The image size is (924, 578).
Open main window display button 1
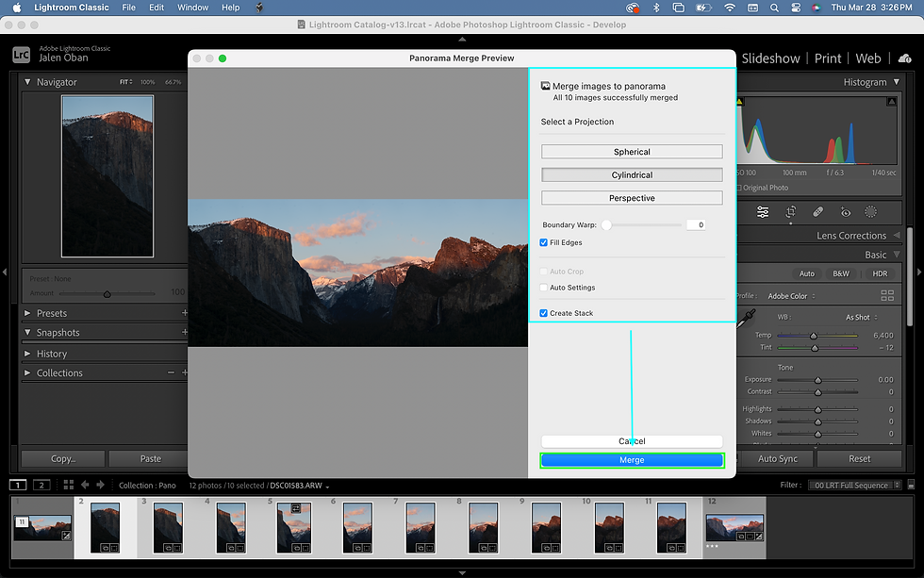point(18,485)
